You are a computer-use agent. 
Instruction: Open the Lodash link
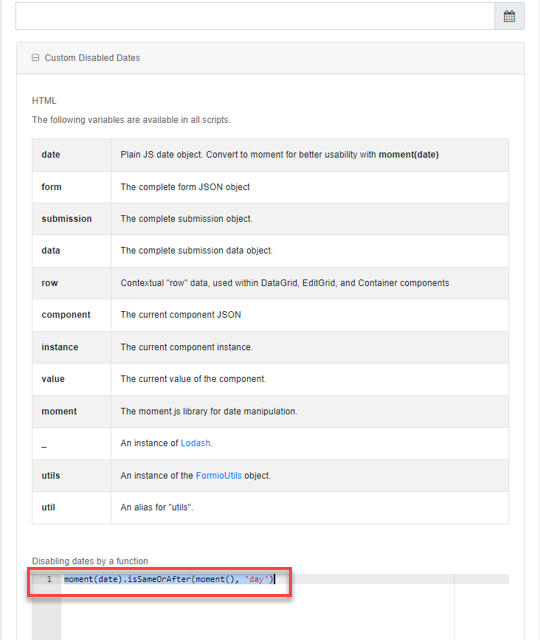point(196,443)
